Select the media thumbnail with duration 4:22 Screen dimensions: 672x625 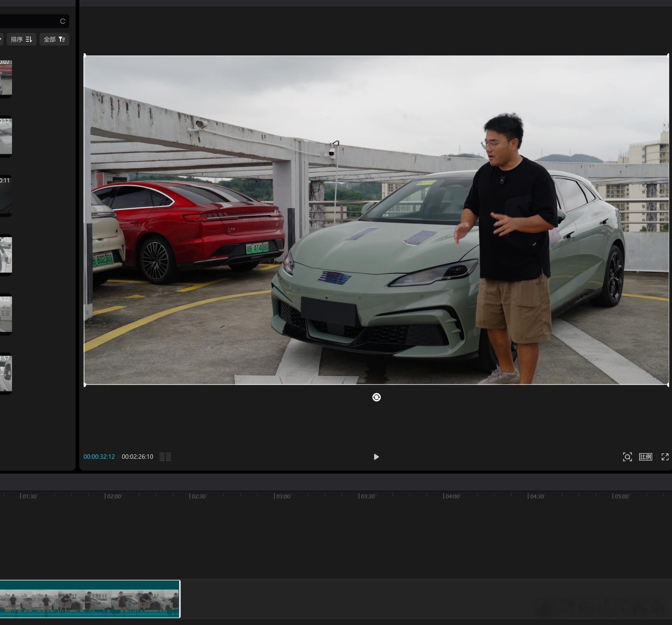pyautogui.click(x=6, y=314)
